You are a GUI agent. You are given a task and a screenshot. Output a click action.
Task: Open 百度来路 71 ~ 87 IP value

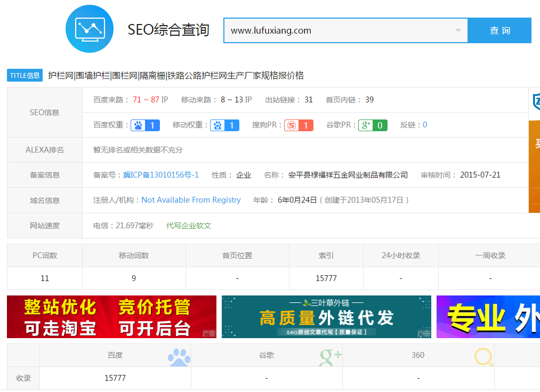point(150,100)
